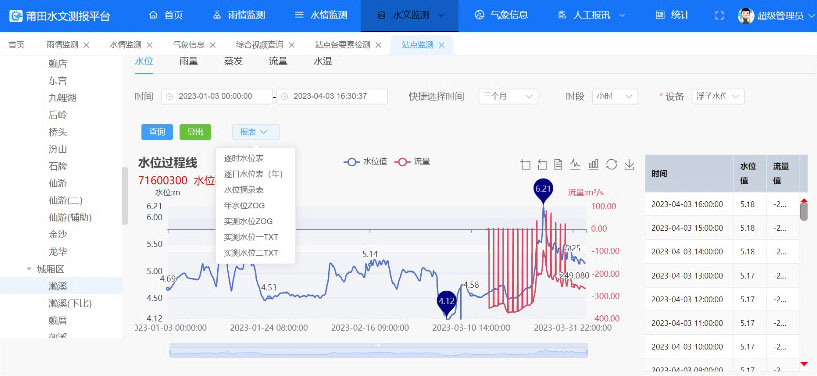Screen dimensions: 817x376
Task: Select 金沙 station in the tree
Action: 58,234
